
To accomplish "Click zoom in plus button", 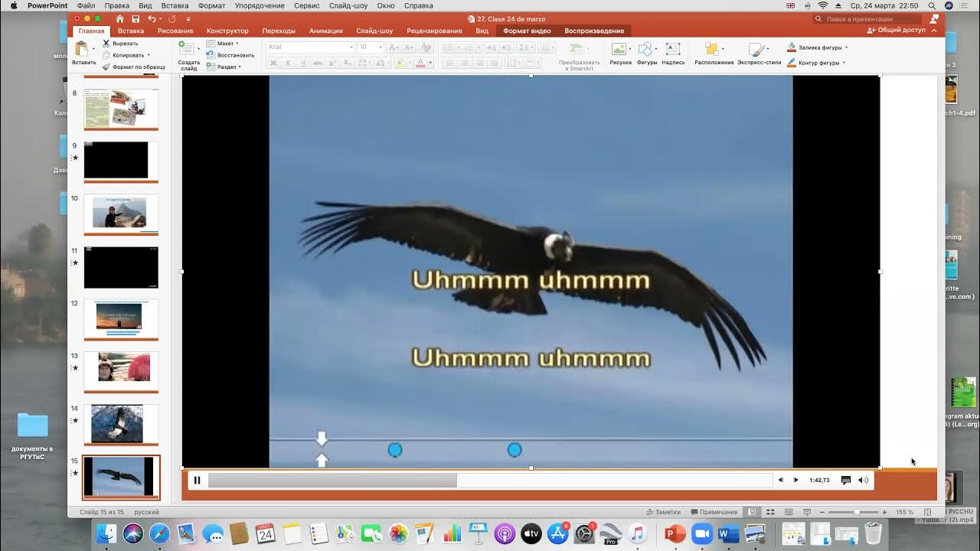I will (884, 512).
